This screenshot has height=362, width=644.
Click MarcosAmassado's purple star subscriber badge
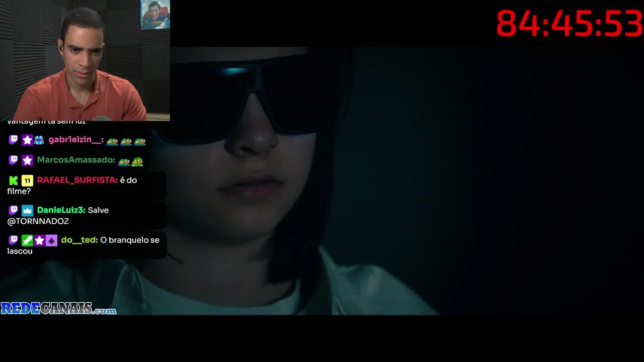click(x=27, y=160)
